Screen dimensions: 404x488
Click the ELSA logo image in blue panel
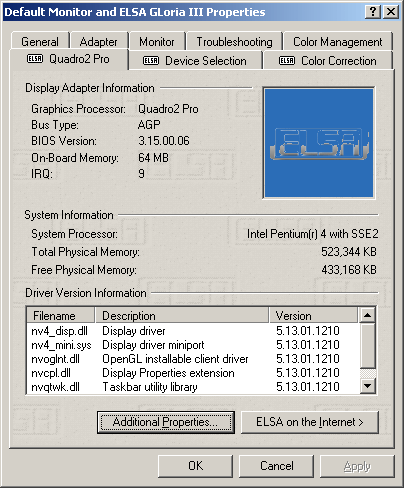[319, 143]
